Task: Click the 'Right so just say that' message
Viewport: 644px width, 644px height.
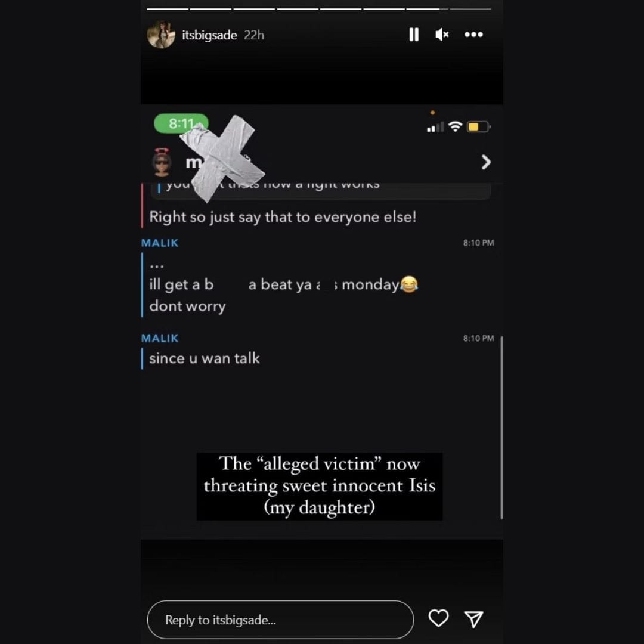Action: [283, 217]
